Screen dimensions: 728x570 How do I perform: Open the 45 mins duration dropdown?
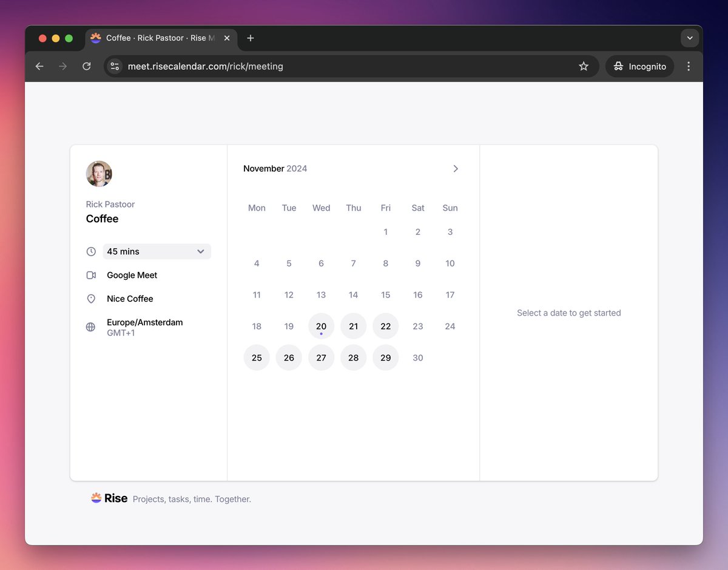pyautogui.click(x=157, y=251)
